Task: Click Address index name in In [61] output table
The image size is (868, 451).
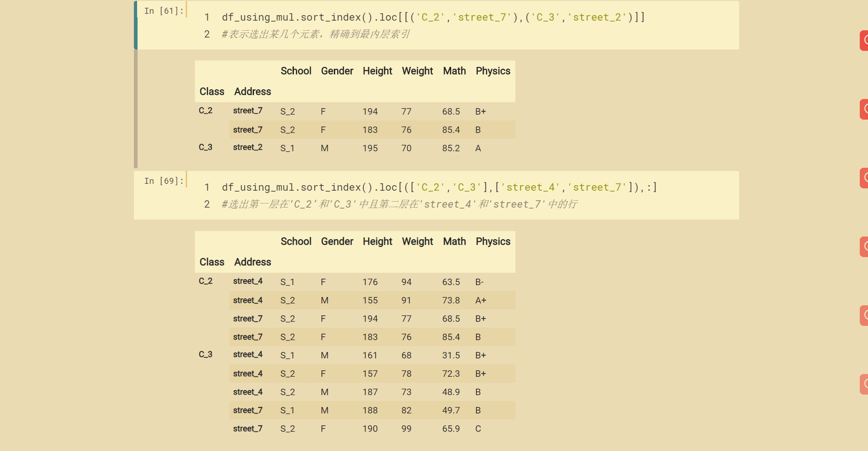Action: tap(253, 92)
